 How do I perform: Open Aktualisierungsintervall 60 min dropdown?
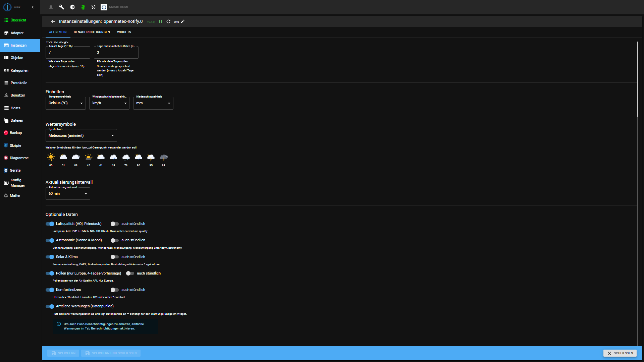(68, 193)
